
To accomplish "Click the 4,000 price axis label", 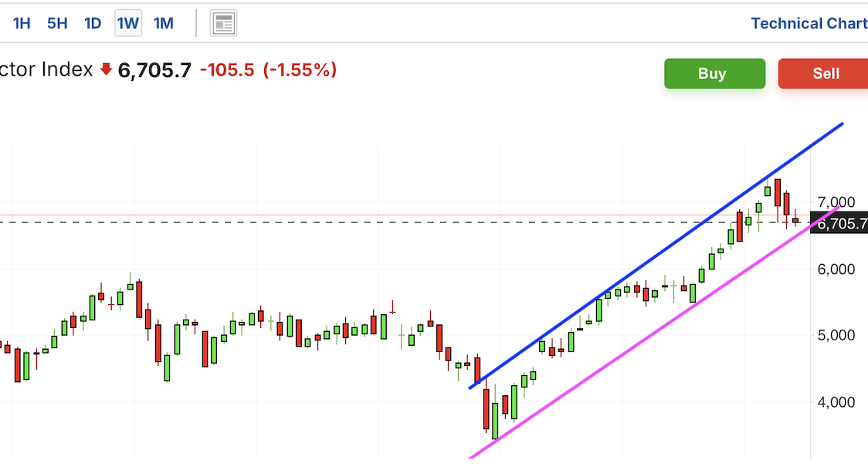I will point(836,402).
